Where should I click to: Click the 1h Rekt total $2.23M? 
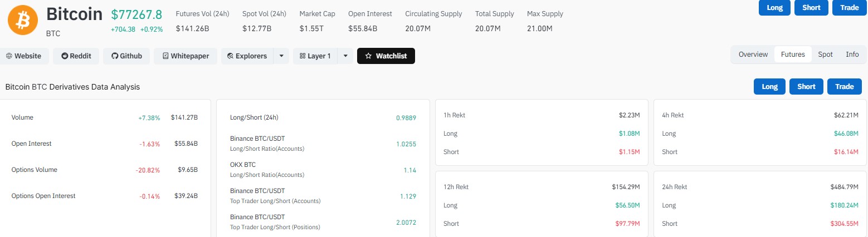pos(629,115)
